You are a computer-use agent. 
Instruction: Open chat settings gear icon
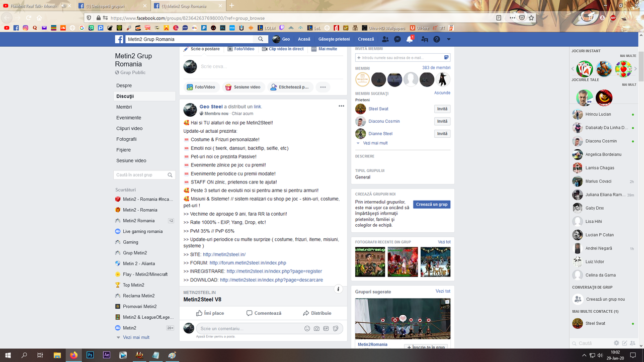616,343
